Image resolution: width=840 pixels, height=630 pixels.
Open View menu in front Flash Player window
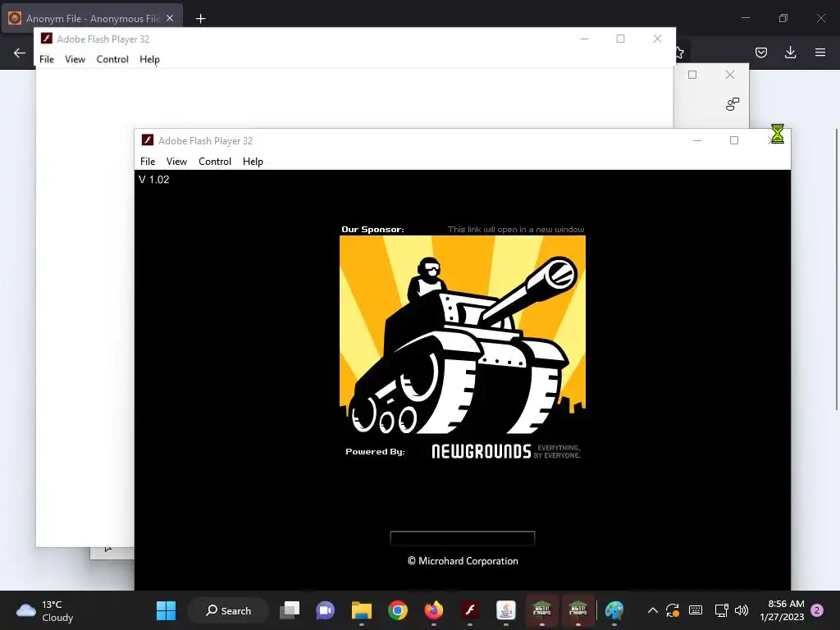pyautogui.click(x=176, y=162)
